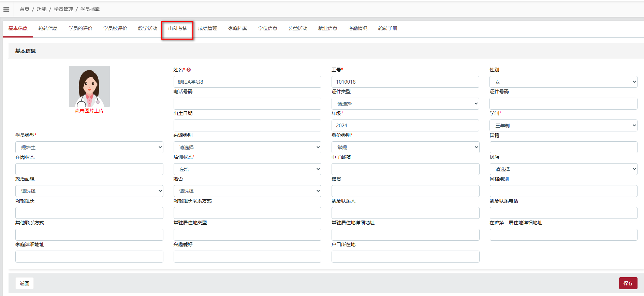Image resolution: width=644 pixels, height=296 pixels.
Task: Switch to the 轮转信息 tab
Action: (x=48, y=28)
